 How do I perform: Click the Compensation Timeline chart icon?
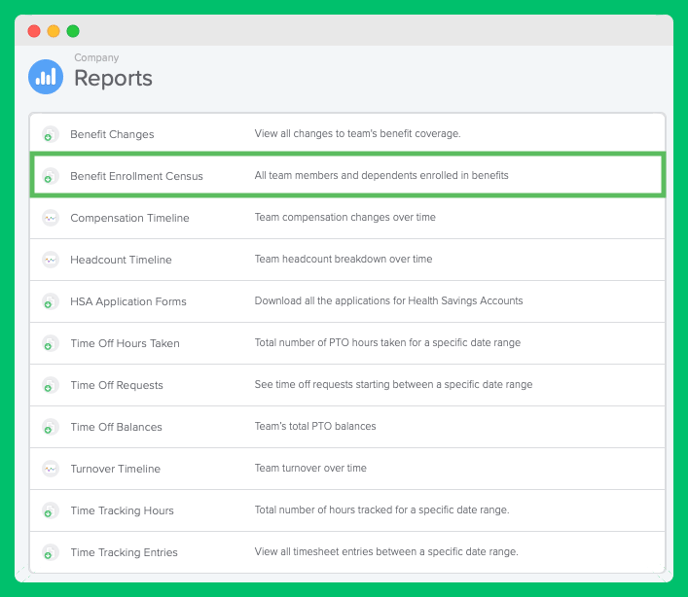coord(50,218)
